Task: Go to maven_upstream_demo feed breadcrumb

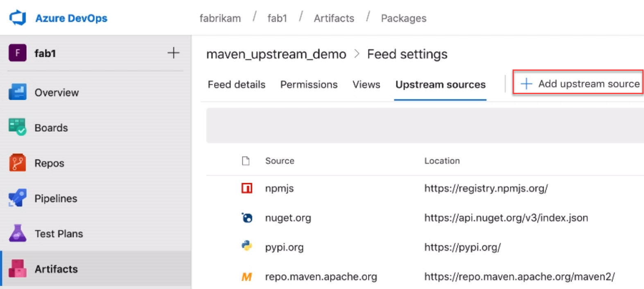Action: point(276,54)
